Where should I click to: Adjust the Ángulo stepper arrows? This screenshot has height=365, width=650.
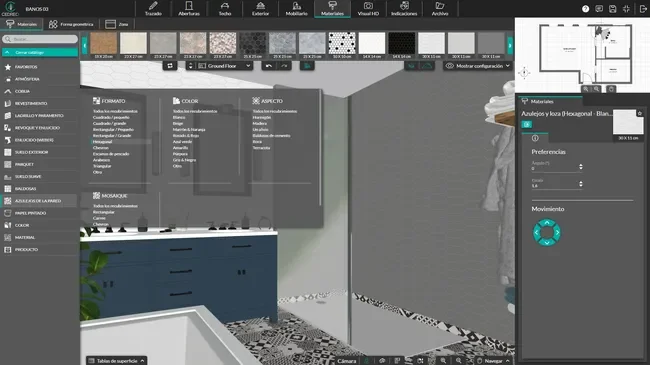click(581, 166)
